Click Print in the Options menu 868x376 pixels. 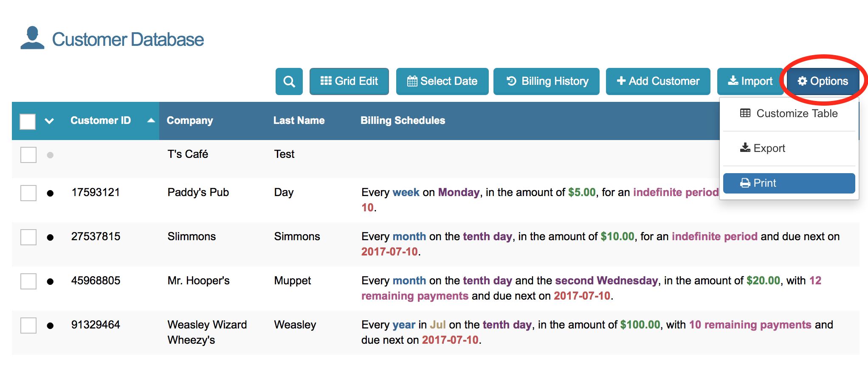(x=789, y=183)
